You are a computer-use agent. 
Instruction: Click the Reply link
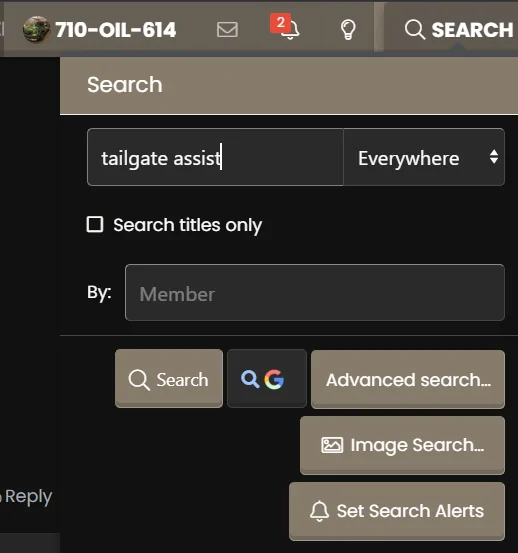[x=28, y=496]
